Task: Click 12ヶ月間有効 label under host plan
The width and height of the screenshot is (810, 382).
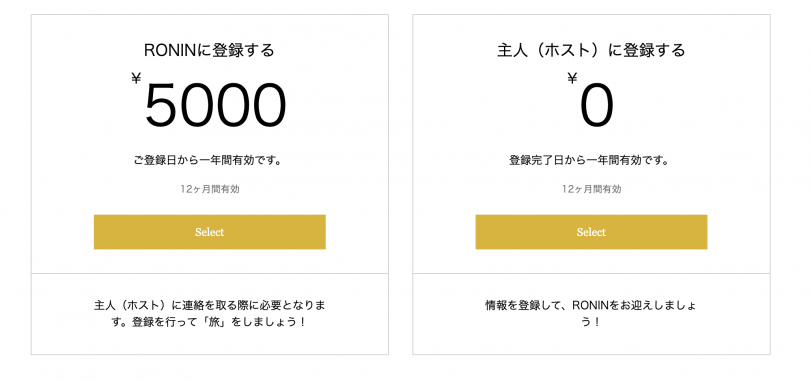Action: tap(591, 189)
